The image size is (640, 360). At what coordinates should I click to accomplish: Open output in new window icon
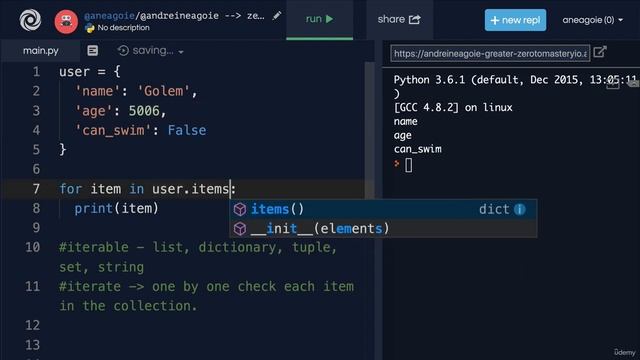tap(600, 52)
